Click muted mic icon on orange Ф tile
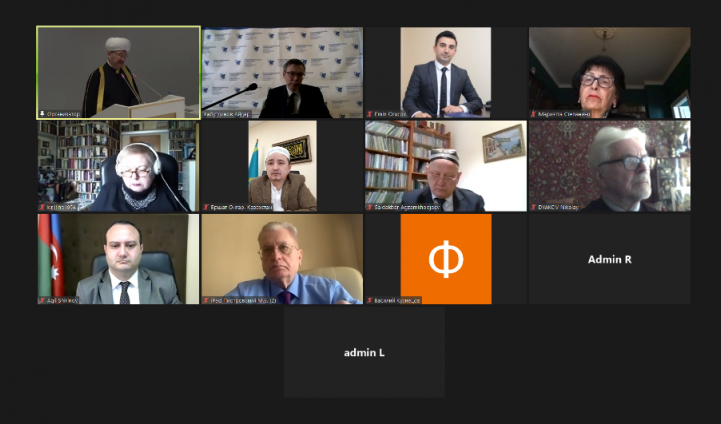 (370, 300)
